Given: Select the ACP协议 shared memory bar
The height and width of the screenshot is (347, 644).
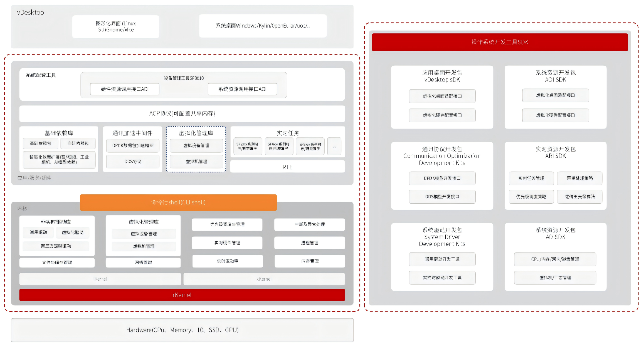Looking at the screenshot, I should click(182, 113).
